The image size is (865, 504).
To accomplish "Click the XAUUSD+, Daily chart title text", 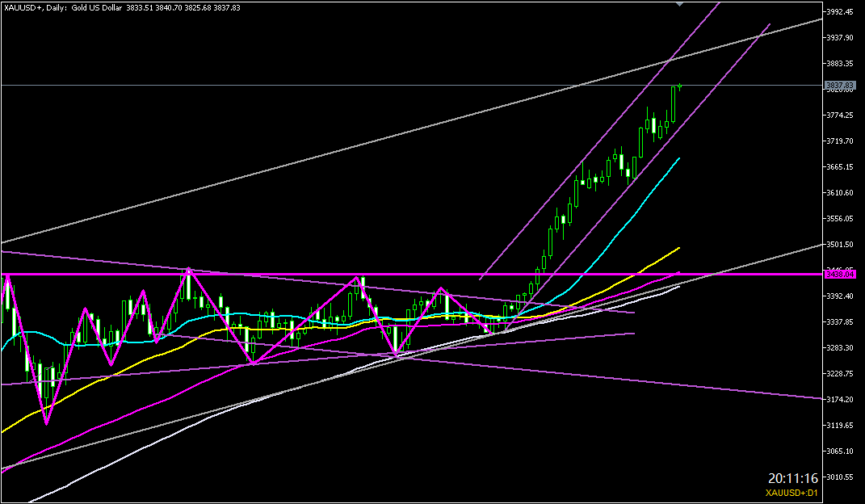I will [x=34, y=6].
